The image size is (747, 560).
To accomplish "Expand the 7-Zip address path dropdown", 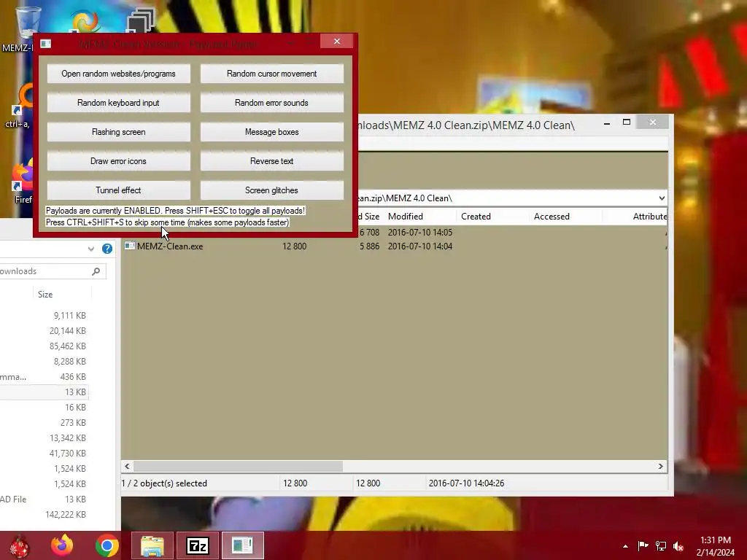I will click(662, 198).
